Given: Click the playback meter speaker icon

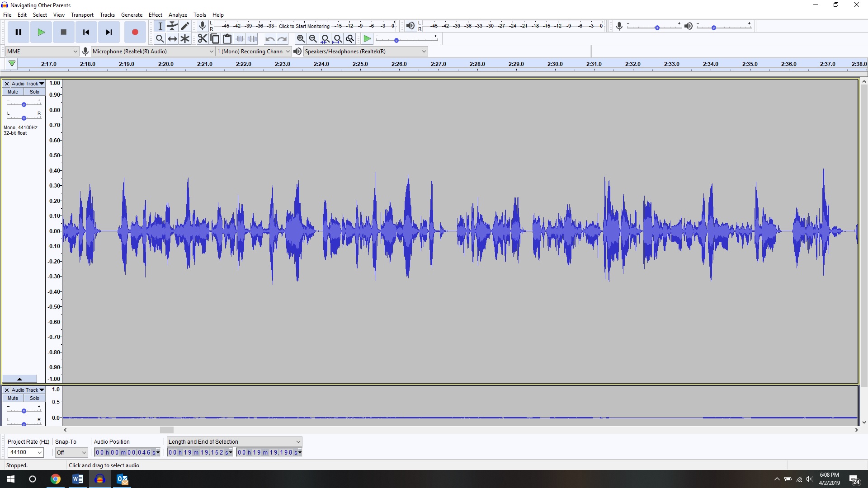Looking at the screenshot, I should [410, 26].
